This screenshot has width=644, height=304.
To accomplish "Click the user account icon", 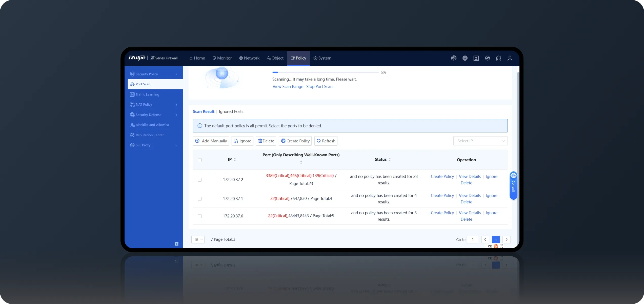I will pos(510,58).
